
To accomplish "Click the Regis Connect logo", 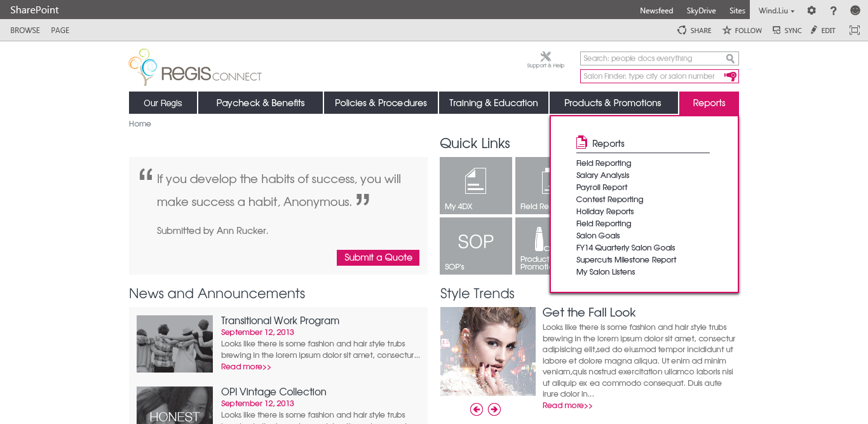I will 195,67.
